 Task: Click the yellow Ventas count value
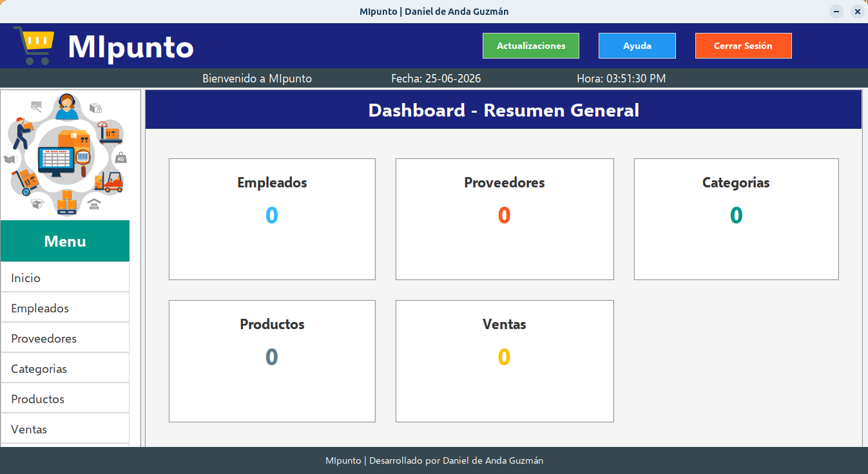pos(505,357)
